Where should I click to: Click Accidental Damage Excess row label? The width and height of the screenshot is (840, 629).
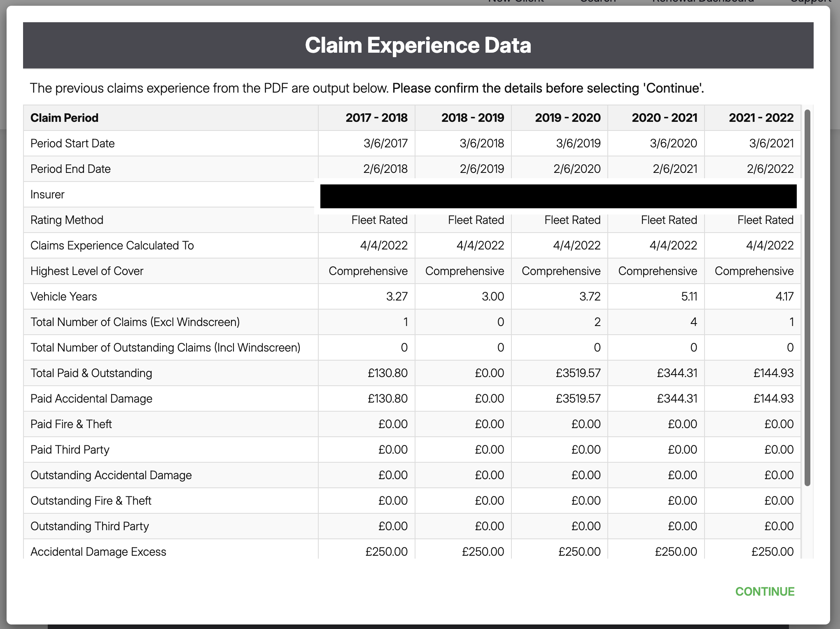pyautogui.click(x=98, y=552)
